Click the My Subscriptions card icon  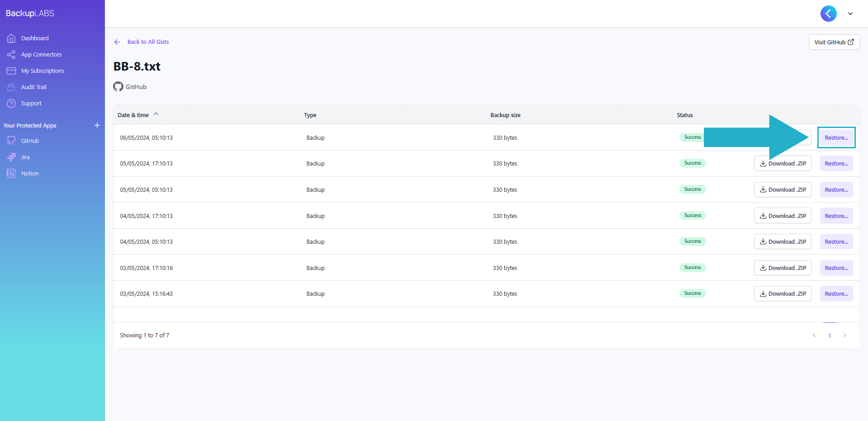coord(11,71)
